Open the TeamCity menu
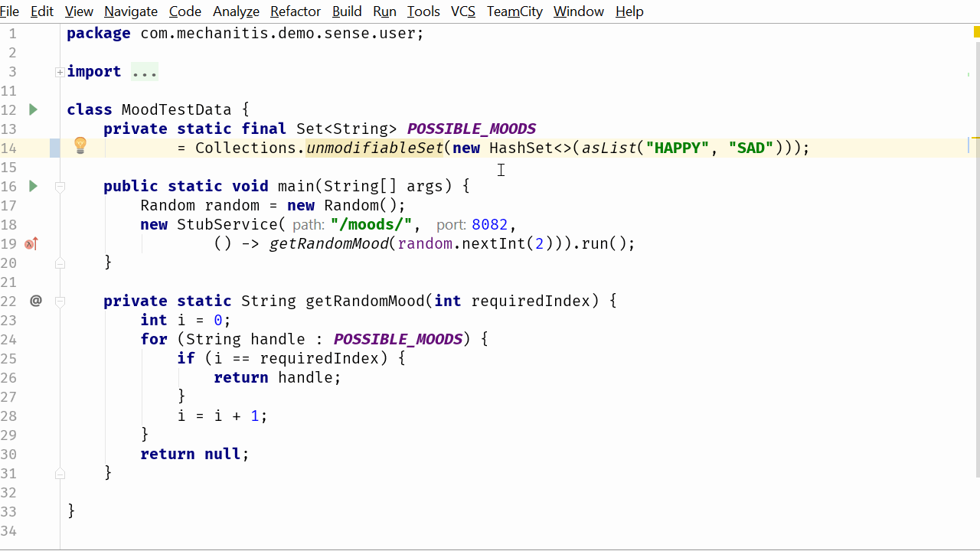The height and width of the screenshot is (551, 980). pos(514,11)
